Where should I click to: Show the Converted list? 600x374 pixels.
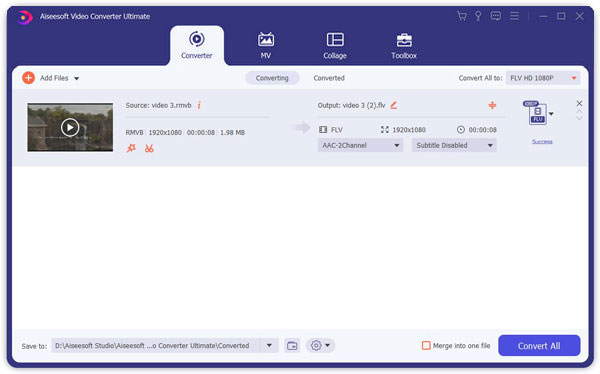[329, 78]
